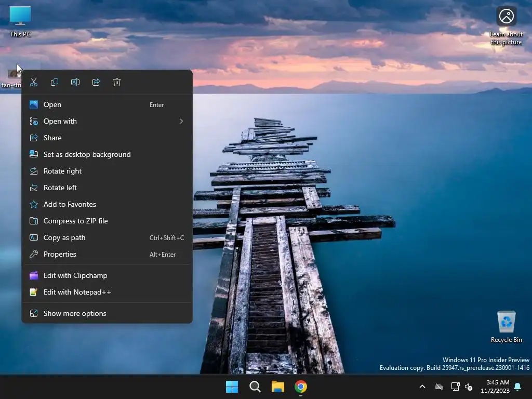The image size is (532, 399).
Task: Click the OneDrive cloud tray icon
Action: coord(439,387)
